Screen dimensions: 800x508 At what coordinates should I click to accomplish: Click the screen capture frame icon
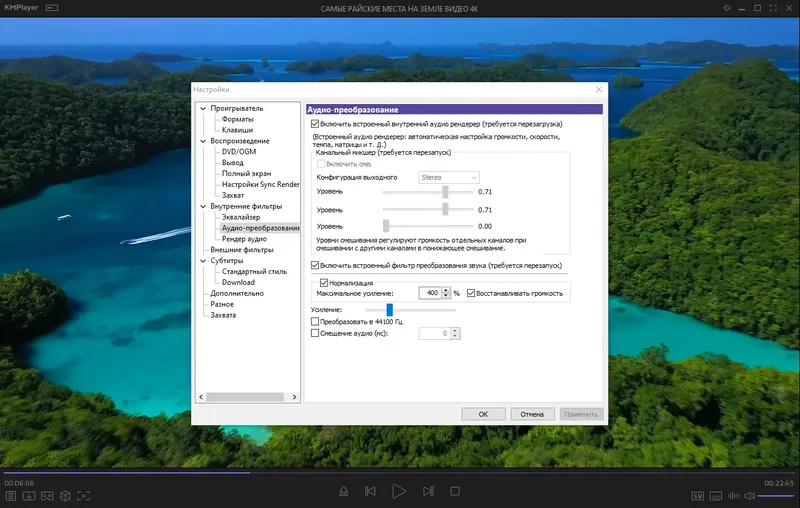pyautogui.click(x=84, y=496)
